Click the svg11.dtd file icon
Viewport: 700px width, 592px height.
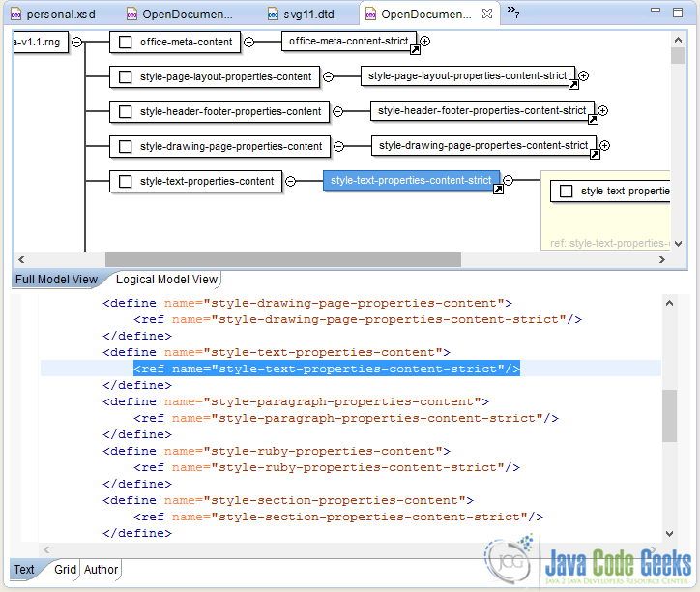(x=273, y=15)
